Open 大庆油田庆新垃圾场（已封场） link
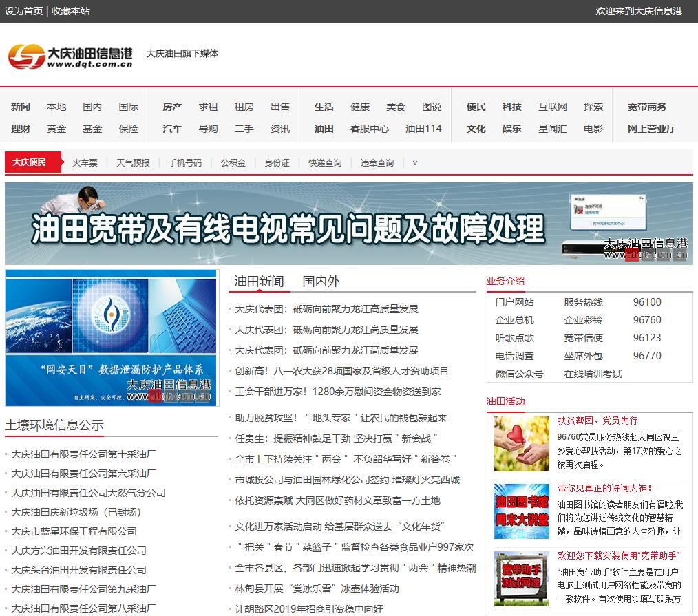Viewport: 698px width, 616px height. click(76, 512)
